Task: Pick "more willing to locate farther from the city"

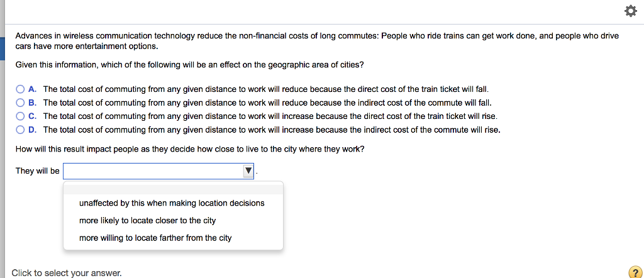Action: pyautogui.click(x=155, y=238)
